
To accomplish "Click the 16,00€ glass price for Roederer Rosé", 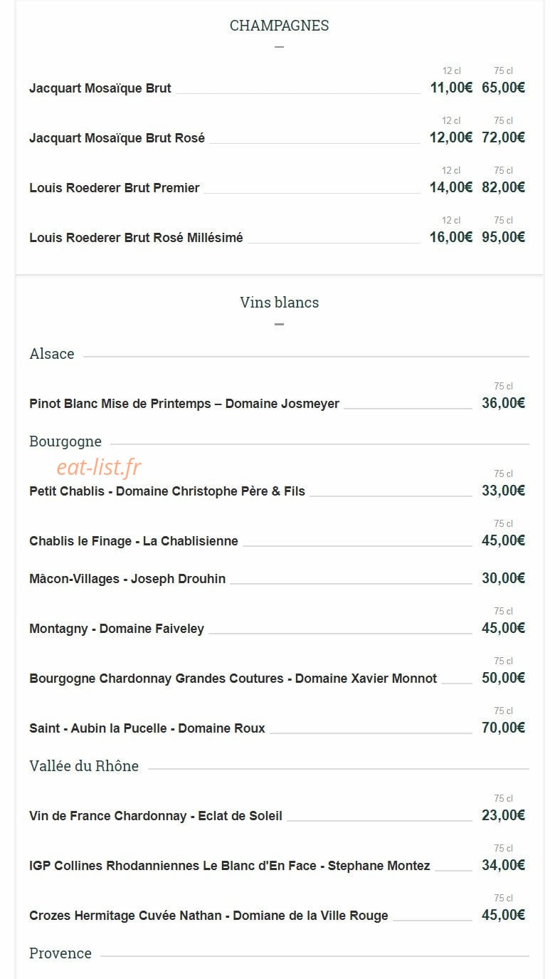I will click(451, 238).
